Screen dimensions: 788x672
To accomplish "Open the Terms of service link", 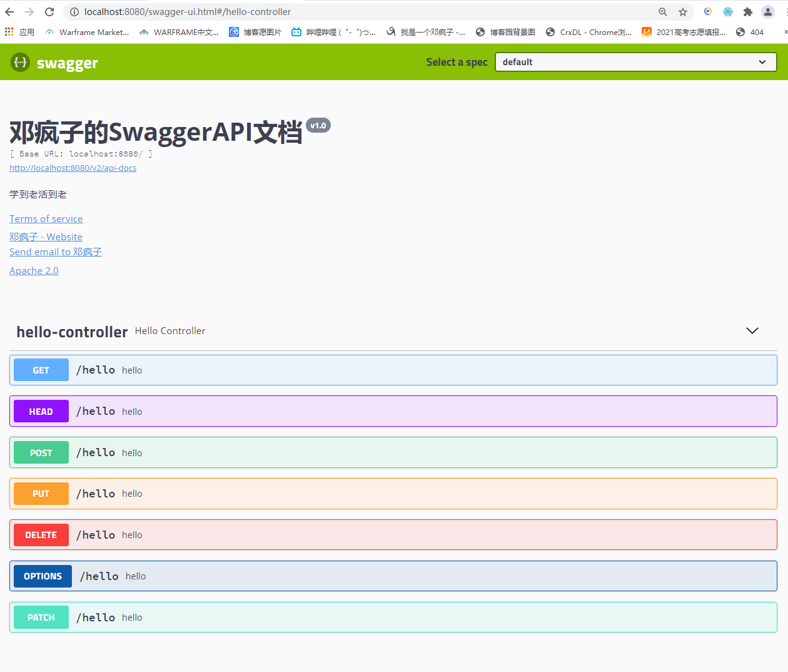I will click(46, 218).
